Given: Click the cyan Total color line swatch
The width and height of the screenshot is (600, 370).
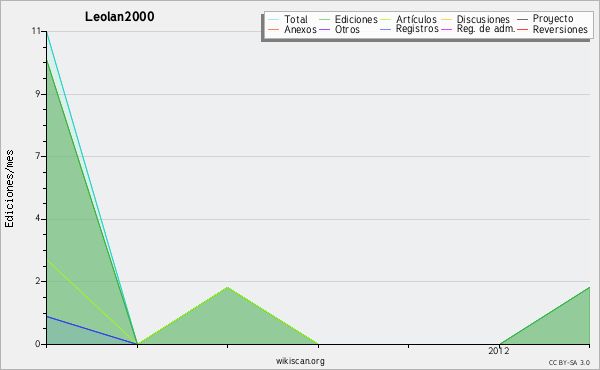Looking at the screenshot, I should coord(274,19).
